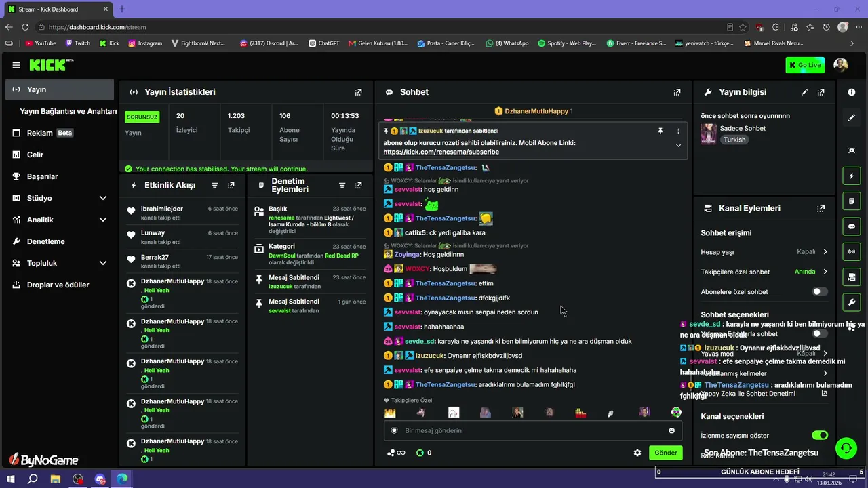Open the WhatsApp bookmark
Screen dimensions: 868x488
[x=507, y=43]
